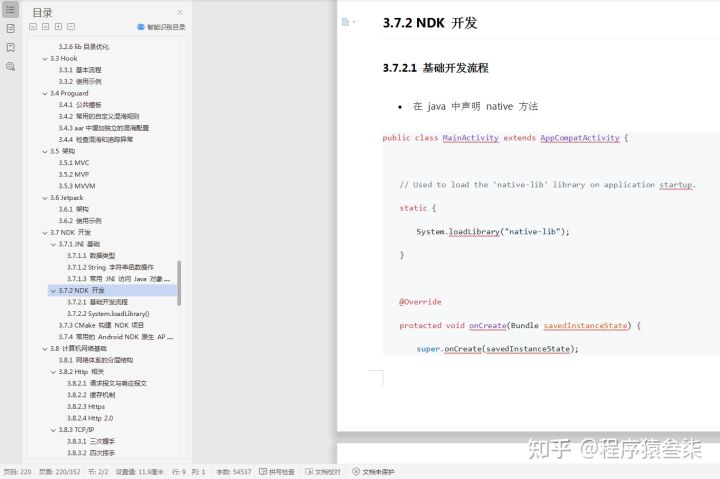Navigate to 3.8.2.3 Https
Screen dimensions: 720x479
86,407
